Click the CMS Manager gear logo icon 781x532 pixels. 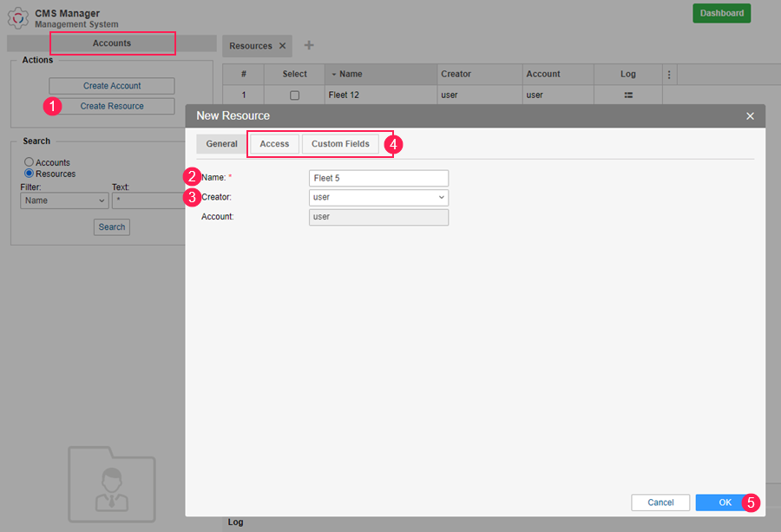[18, 17]
